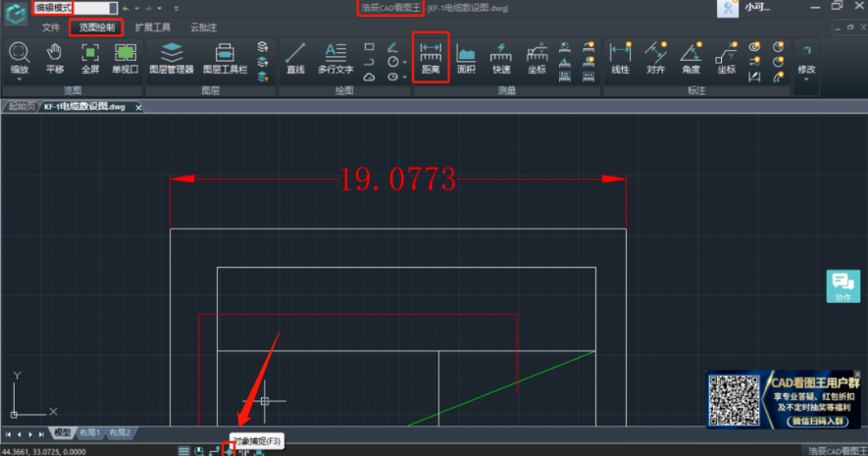Click the undo arrow in title bar
Screen dimensions: 868x456
[126, 8]
